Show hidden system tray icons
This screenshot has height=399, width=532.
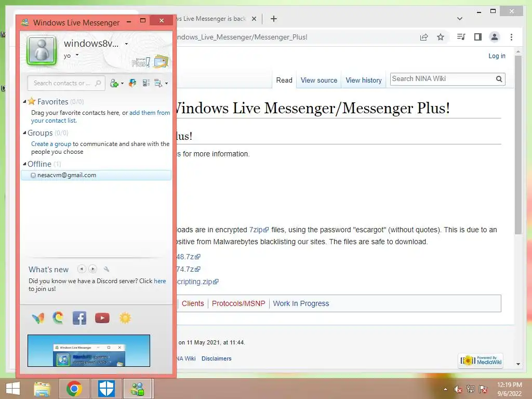click(x=445, y=389)
